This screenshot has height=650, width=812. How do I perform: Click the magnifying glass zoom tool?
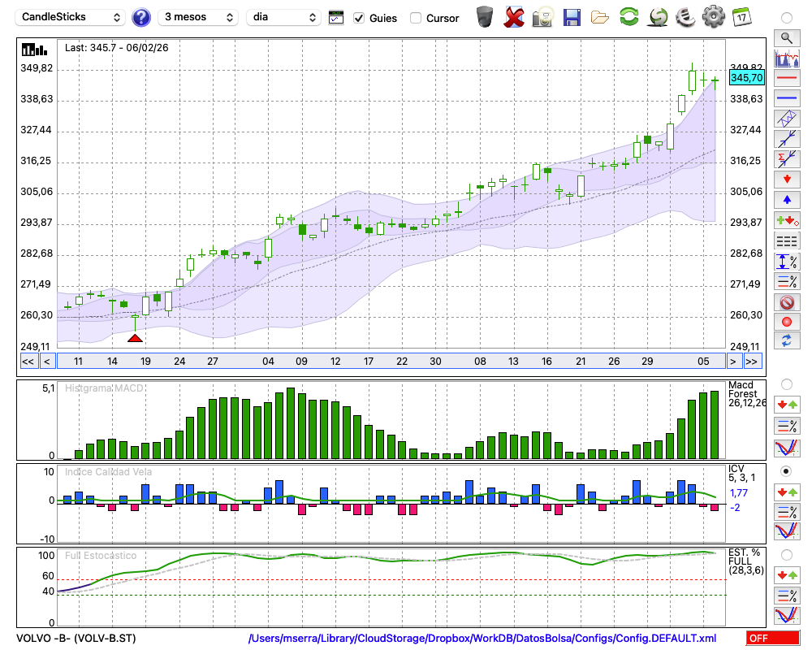coord(786,37)
